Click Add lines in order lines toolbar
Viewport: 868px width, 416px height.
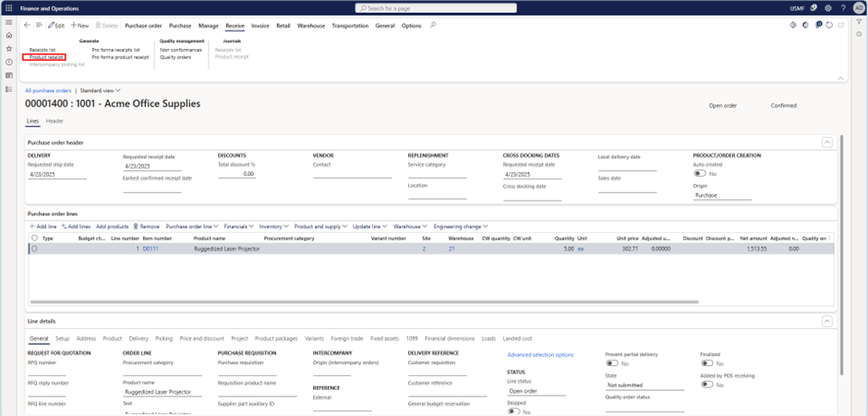[76, 226]
